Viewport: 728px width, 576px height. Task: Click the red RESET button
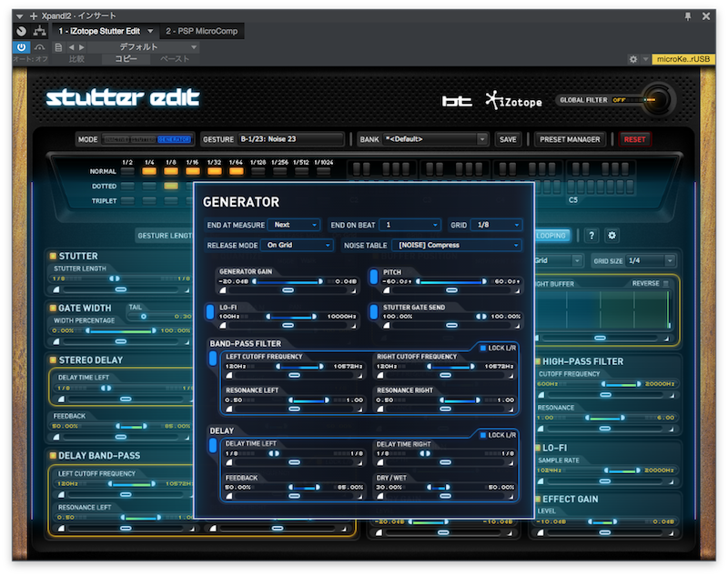tap(634, 139)
